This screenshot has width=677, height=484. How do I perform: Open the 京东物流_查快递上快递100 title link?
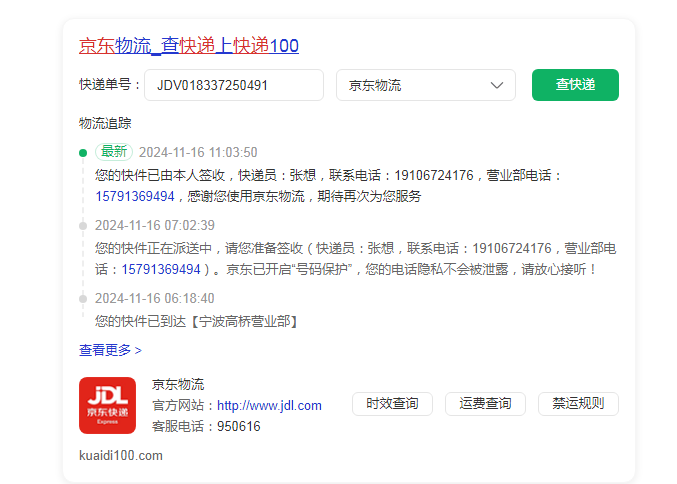pos(189,46)
